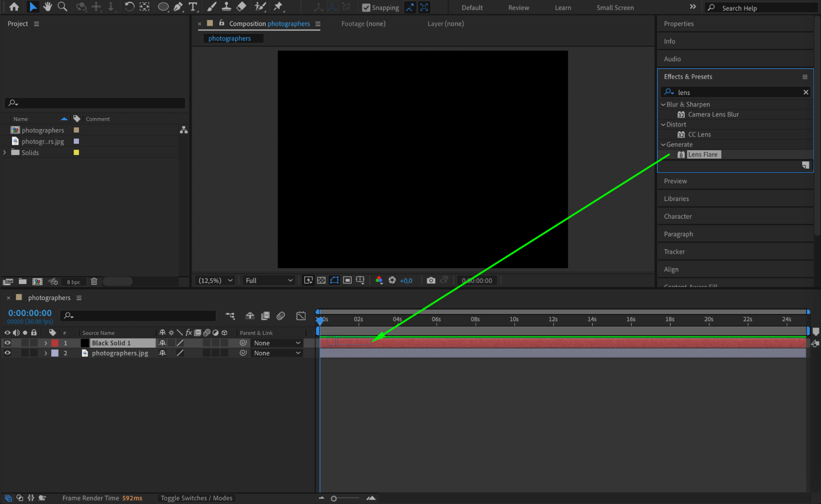The image size is (821, 504).
Task: Click the timeline zoom slider
Action: [334, 498]
